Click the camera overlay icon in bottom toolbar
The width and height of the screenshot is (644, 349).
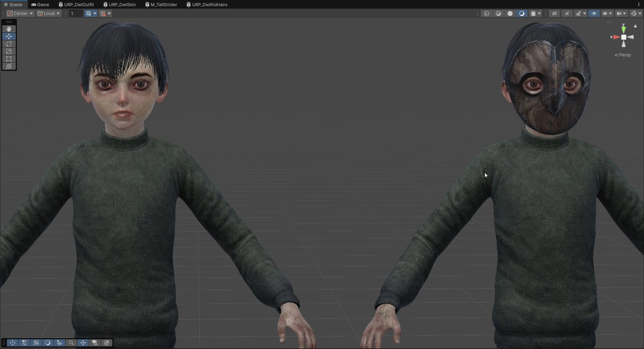click(x=95, y=343)
